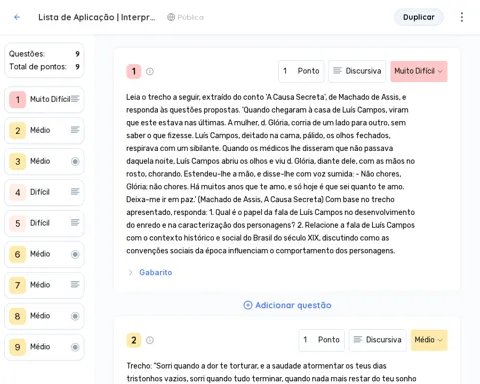The height and width of the screenshot is (384, 480).
Task: Click the info icon next to question 2
Action: (x=150, y=340)
